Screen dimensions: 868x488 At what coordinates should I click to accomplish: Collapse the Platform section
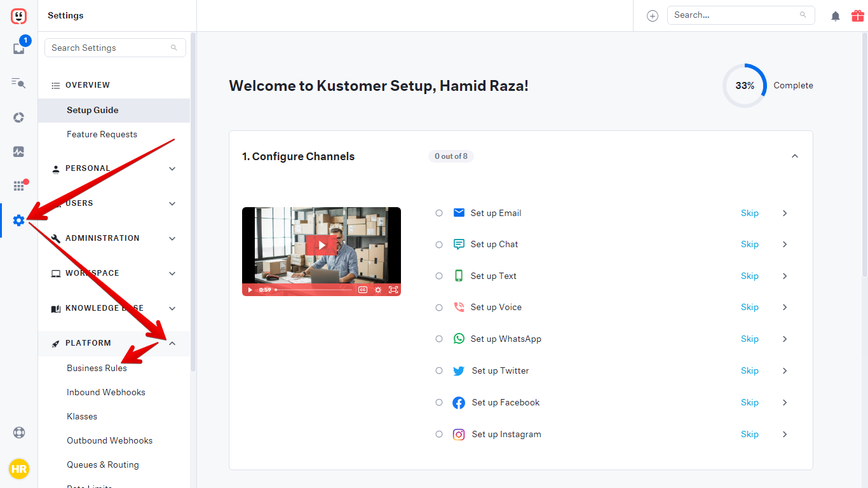[172, 343]
